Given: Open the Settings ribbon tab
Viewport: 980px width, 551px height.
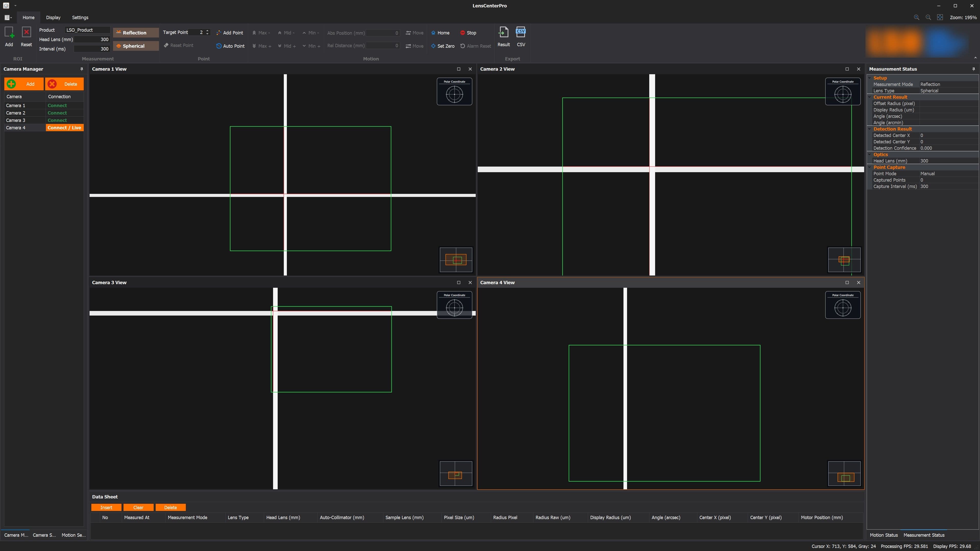Looking at the screenshot, I should coord(80,18).
